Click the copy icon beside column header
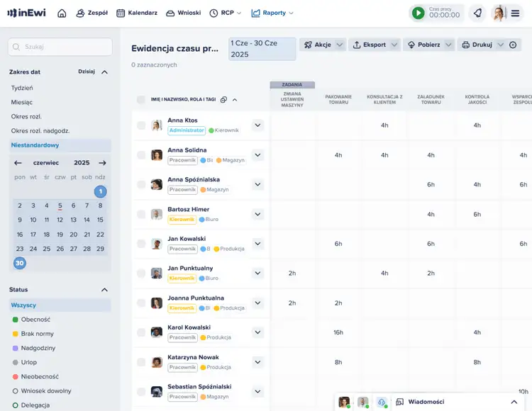Screen dimensions: 532x411 click(x=223, y=100)
